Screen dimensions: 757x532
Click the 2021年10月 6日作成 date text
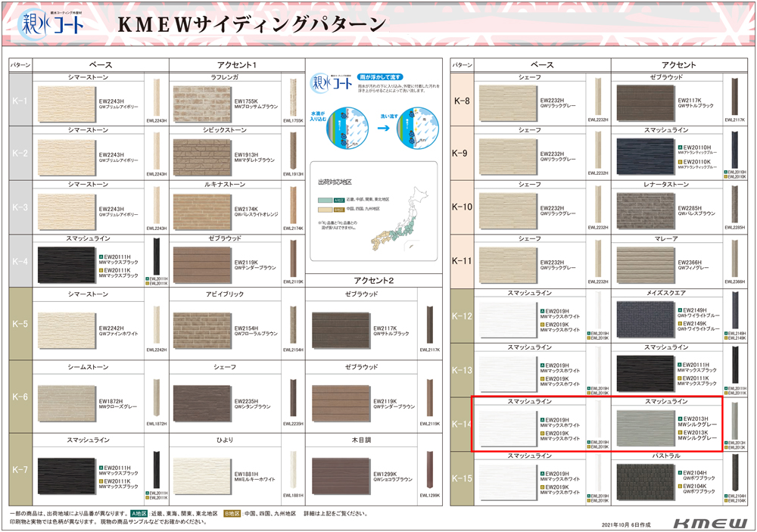pos(626,524)
